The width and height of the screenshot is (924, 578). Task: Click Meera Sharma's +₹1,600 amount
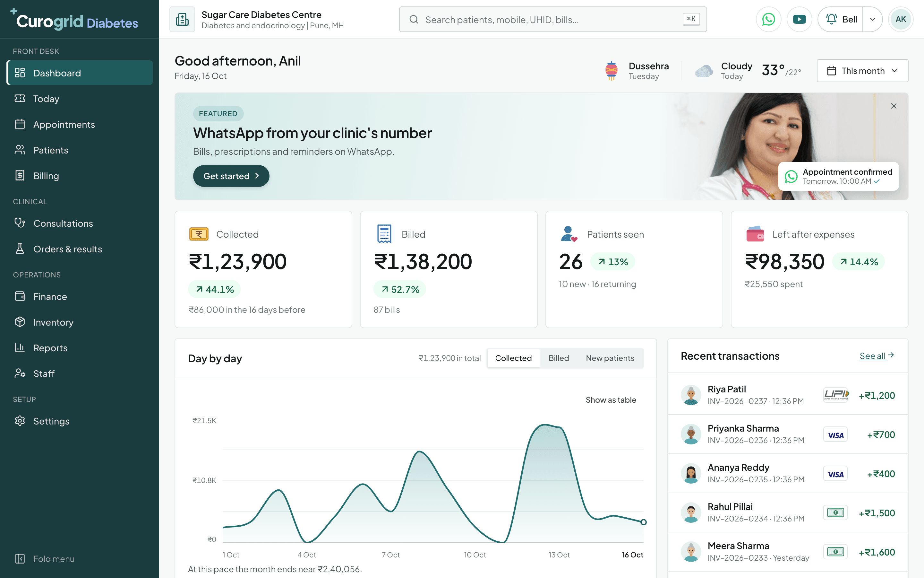coord(877,552)
